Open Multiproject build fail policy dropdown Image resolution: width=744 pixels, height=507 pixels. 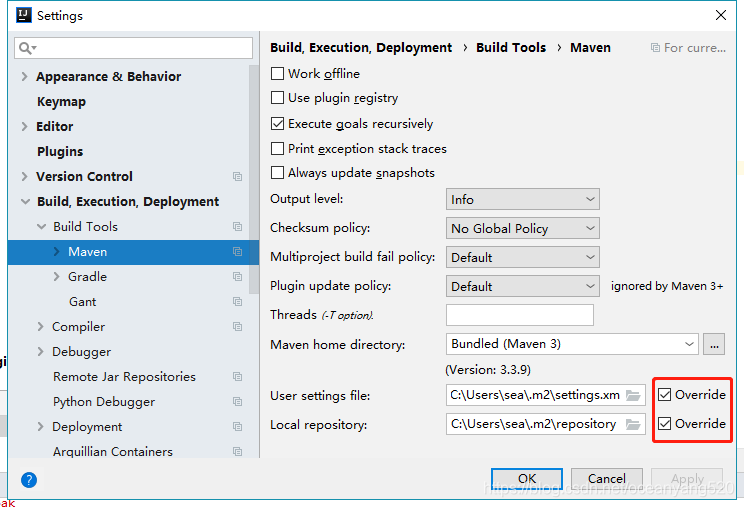[522, 257]
